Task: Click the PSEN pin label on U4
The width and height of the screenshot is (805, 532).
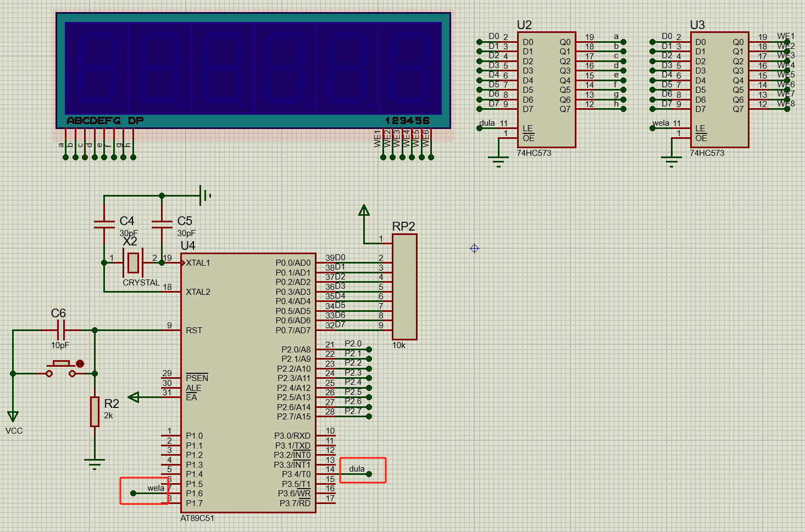Action: tap(197, 378)
